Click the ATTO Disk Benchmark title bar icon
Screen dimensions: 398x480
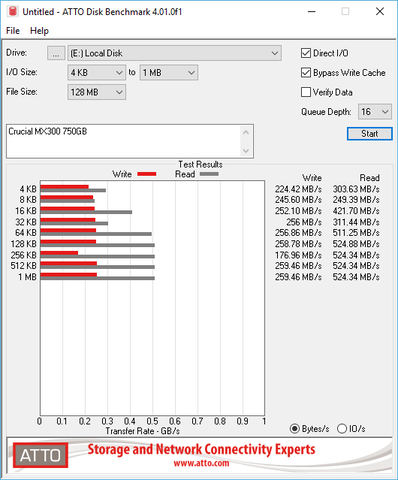(x=13, y=11)
